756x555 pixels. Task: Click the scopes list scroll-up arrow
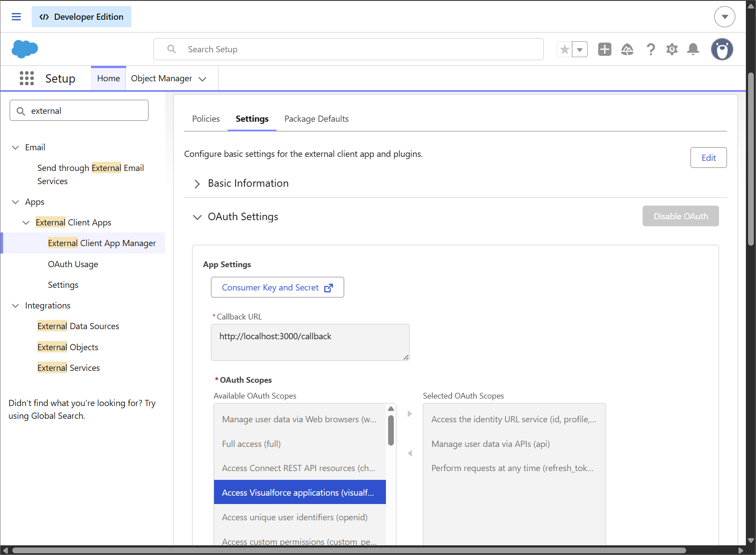pos(391,409)
